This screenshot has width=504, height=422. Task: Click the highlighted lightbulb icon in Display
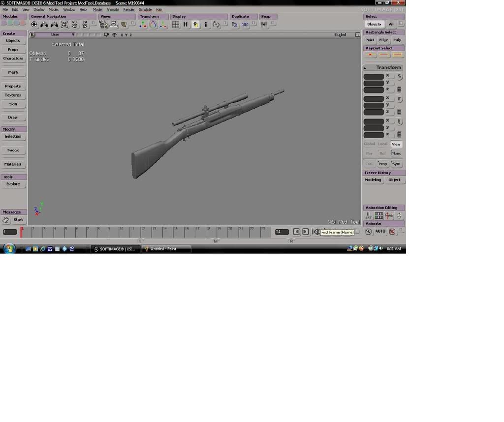click(195, 25)
